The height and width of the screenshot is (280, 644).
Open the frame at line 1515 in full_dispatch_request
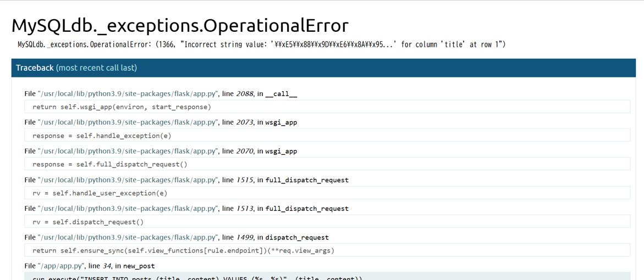click(x=186, y=180)
